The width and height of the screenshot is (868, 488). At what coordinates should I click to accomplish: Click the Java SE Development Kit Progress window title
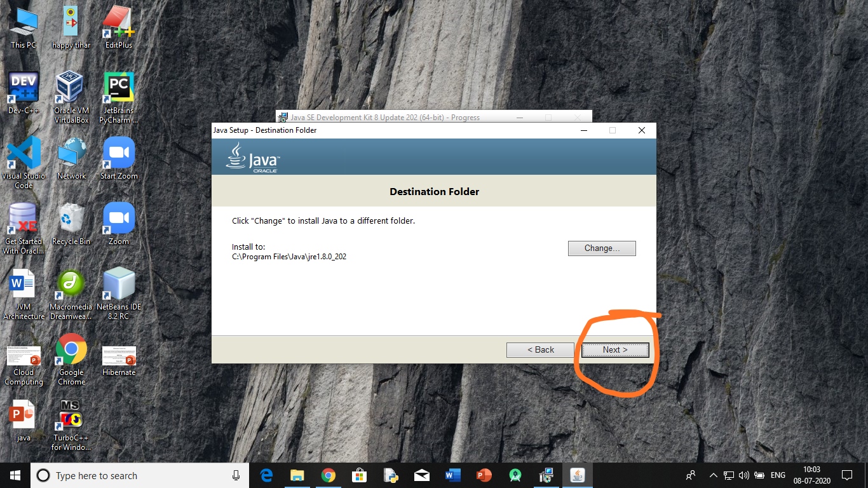[x=385, y=118]
